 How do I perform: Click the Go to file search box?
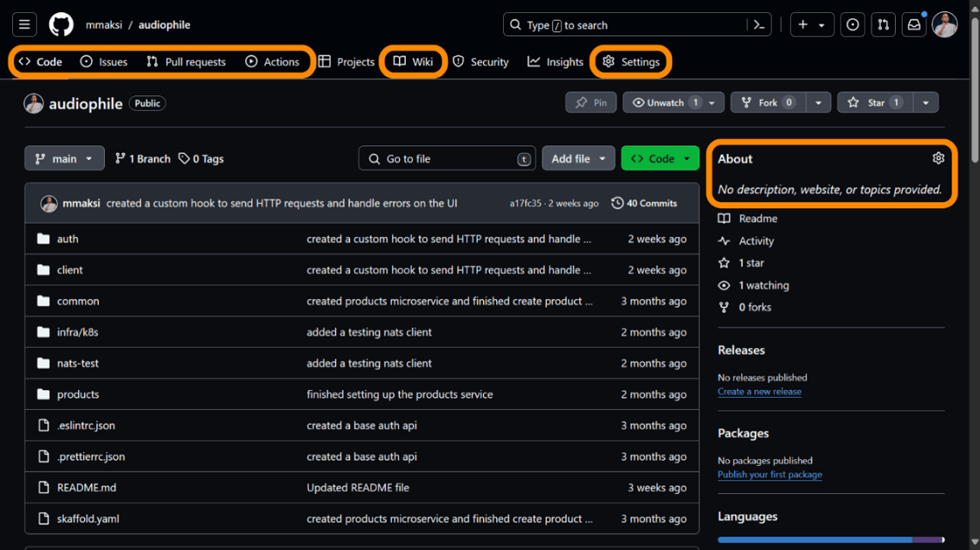tap(446, 158)
